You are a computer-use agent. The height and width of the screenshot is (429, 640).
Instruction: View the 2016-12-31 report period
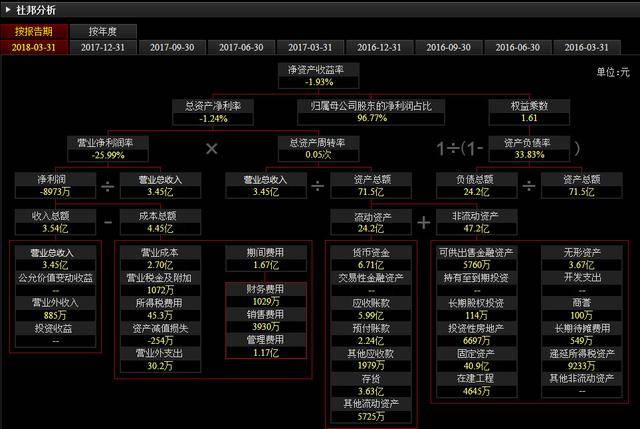tap(380, 47)
